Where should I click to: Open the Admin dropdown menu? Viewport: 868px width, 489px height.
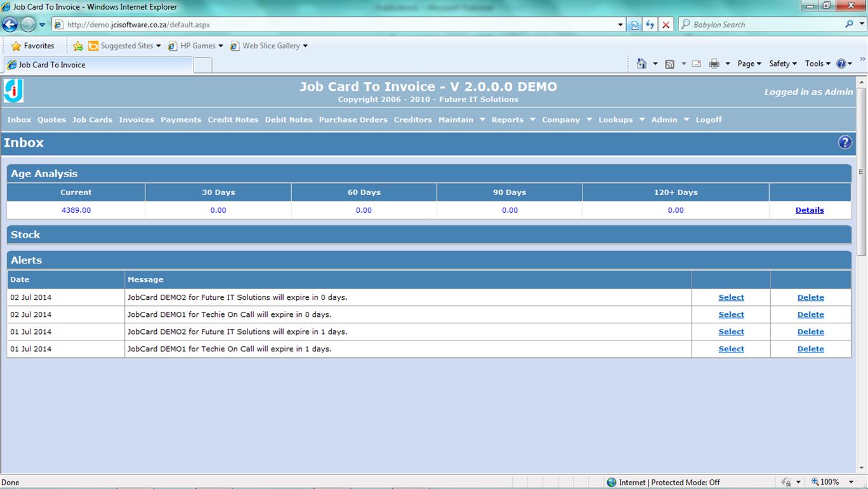click(x=669, y=119)
